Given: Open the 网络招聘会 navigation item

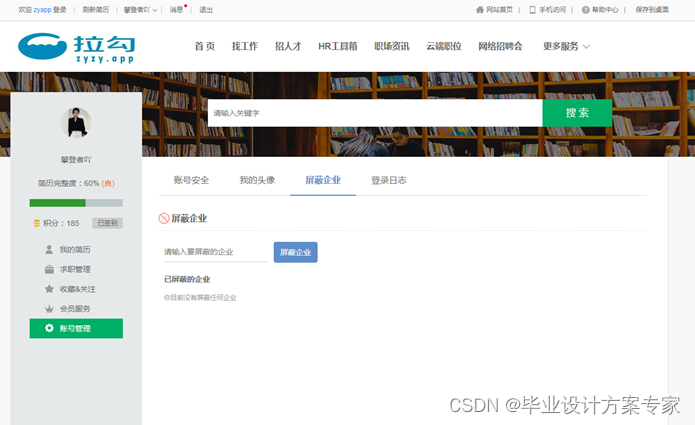Looking at the screenshot, I should 500,46.
